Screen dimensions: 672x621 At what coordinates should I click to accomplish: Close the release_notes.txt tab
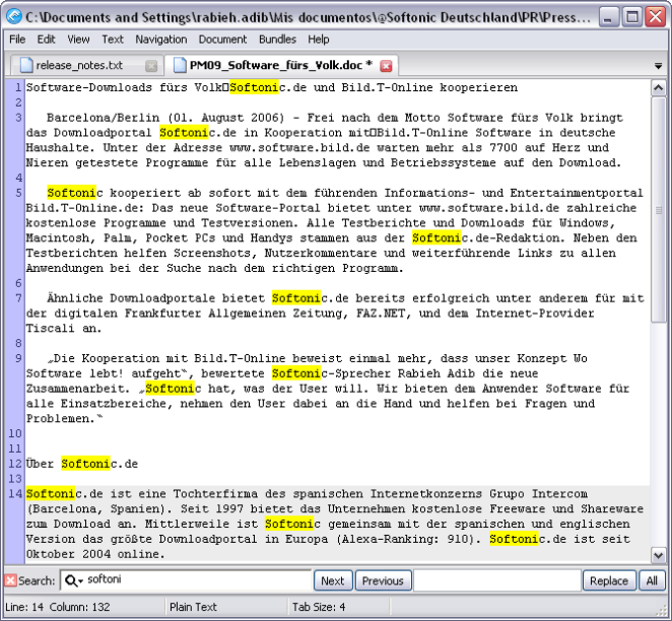pyautogui.click(x=151, y=66)
